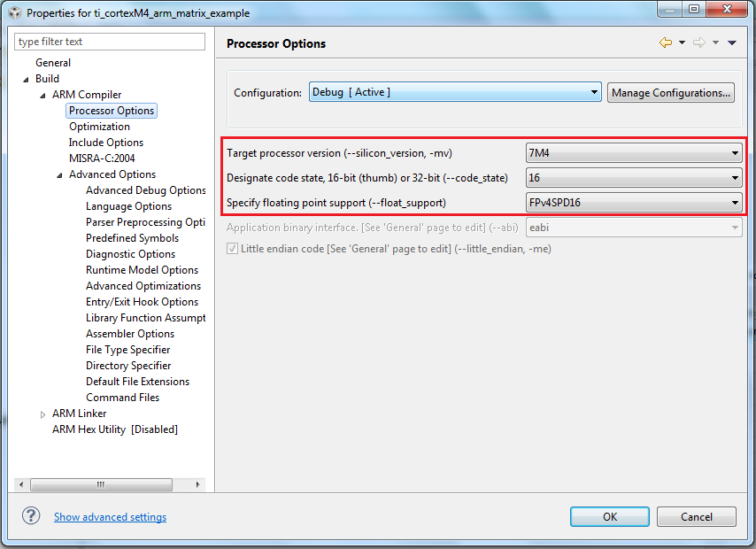
Task: Click the Manage Configurations button
Action: (x=671, y=93)
